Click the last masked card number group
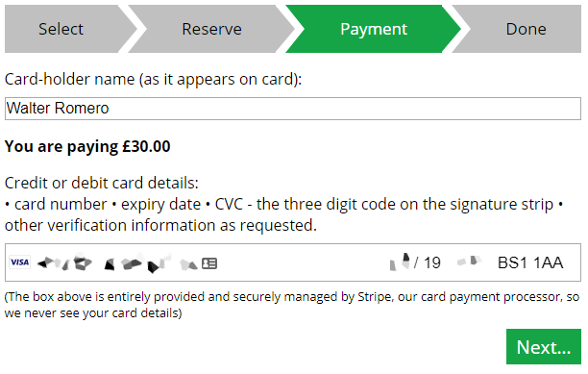 (188, 264)
